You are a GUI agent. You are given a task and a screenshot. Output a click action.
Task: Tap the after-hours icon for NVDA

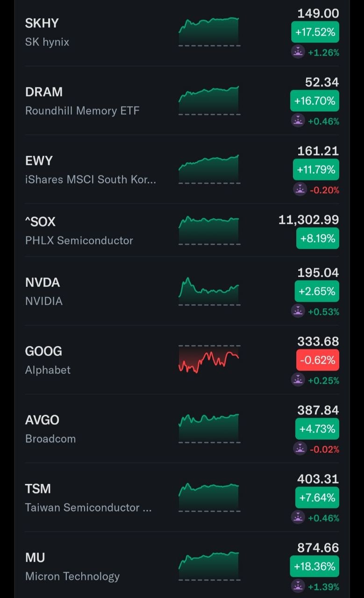coord(298,311)
